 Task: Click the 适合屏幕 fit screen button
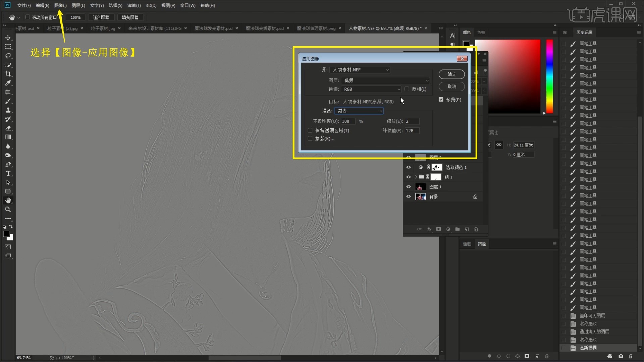[x=101, y=17]
